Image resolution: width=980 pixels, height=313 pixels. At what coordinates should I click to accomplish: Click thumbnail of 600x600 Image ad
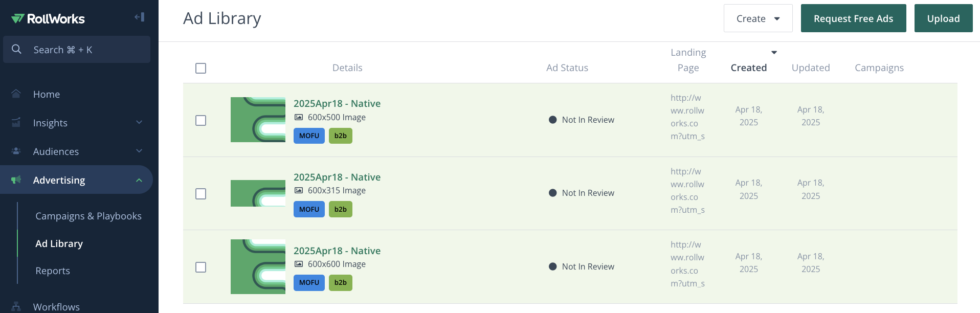point(258,266)
